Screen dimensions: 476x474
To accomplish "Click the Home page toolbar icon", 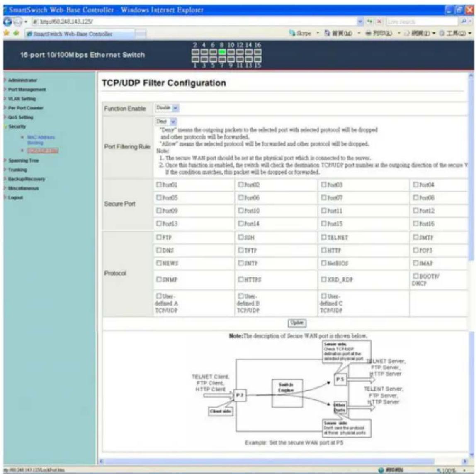I will pyautogui.click(x=328, y=33).
